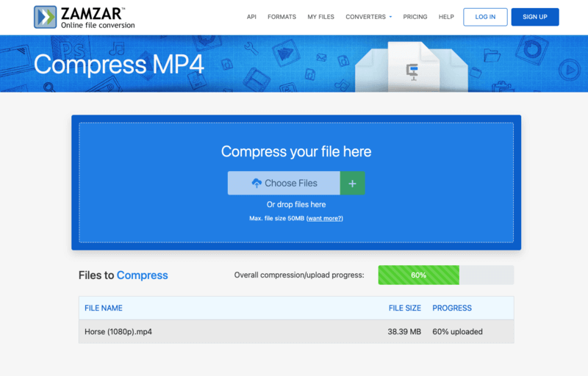588x376 pixels.
Task: Click the wrench doodle in banner
Action: 251,48
